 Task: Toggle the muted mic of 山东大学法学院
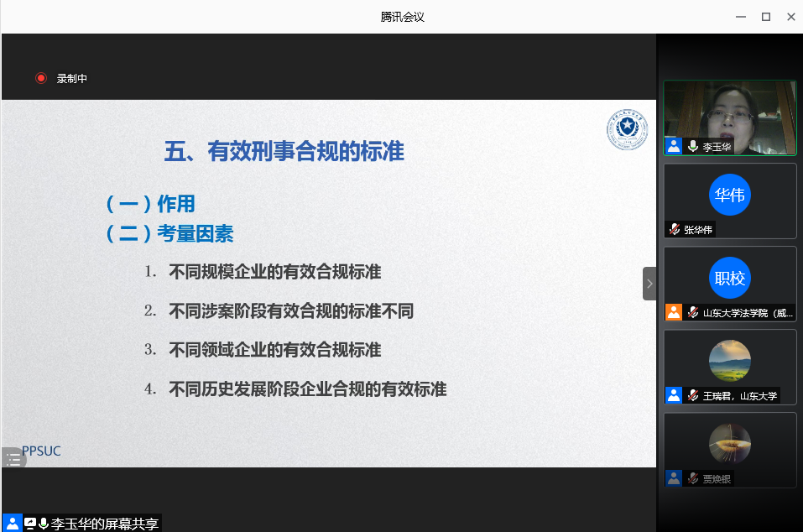(693, 312)
